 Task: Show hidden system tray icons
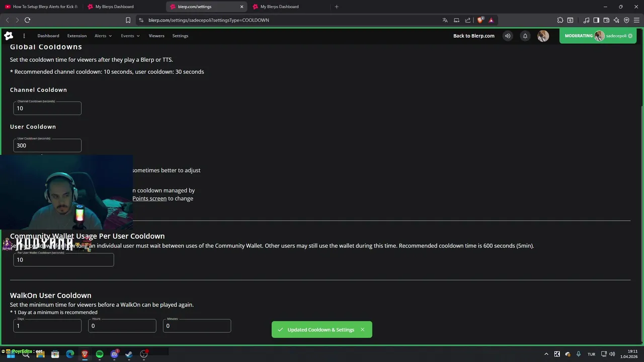[x=546, y=354]
